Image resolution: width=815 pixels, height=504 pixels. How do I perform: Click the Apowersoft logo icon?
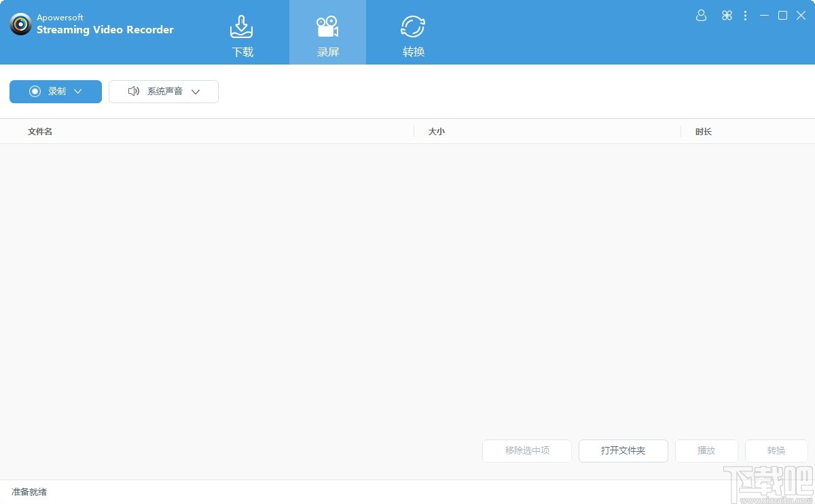tap(20, 24)
